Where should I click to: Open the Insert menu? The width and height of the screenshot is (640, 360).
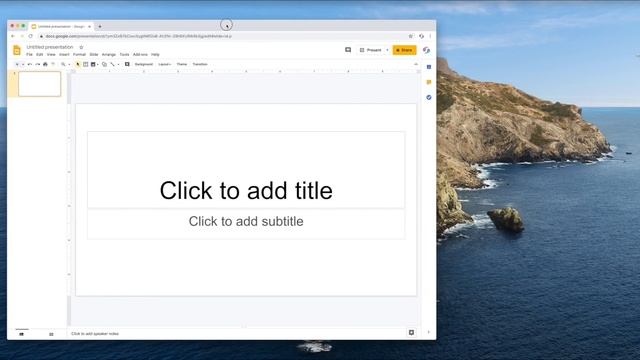click(64, 55)
